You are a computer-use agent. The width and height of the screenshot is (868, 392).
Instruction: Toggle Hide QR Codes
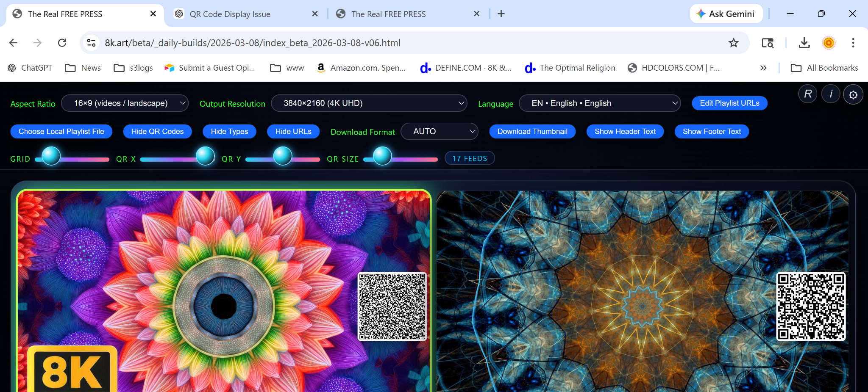pos(157,132)
